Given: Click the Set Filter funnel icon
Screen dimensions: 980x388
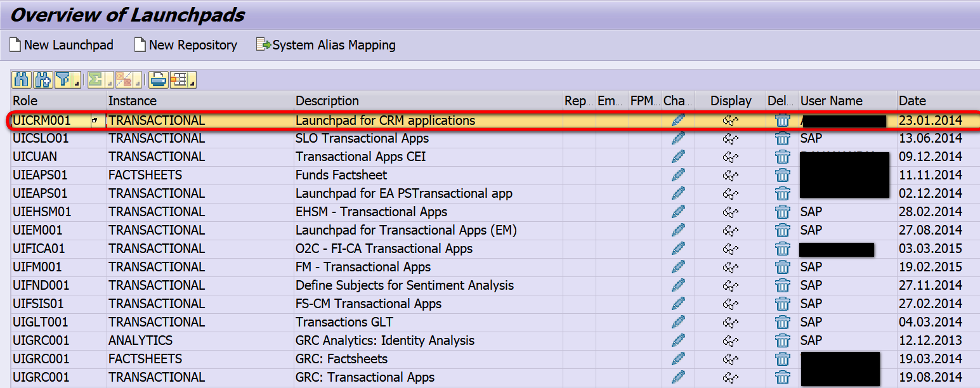Looking at the screenshot, I should [62, 79].
